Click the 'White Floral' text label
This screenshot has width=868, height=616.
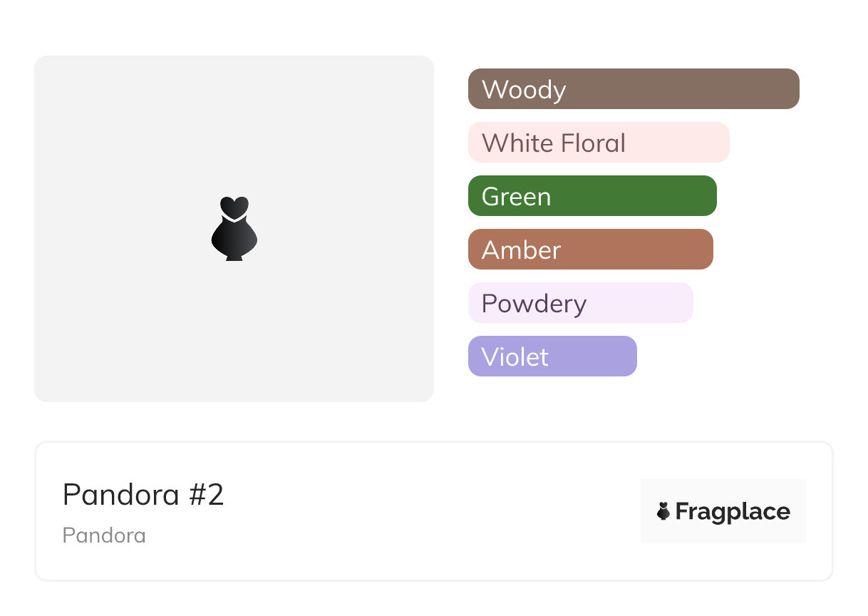554,143
